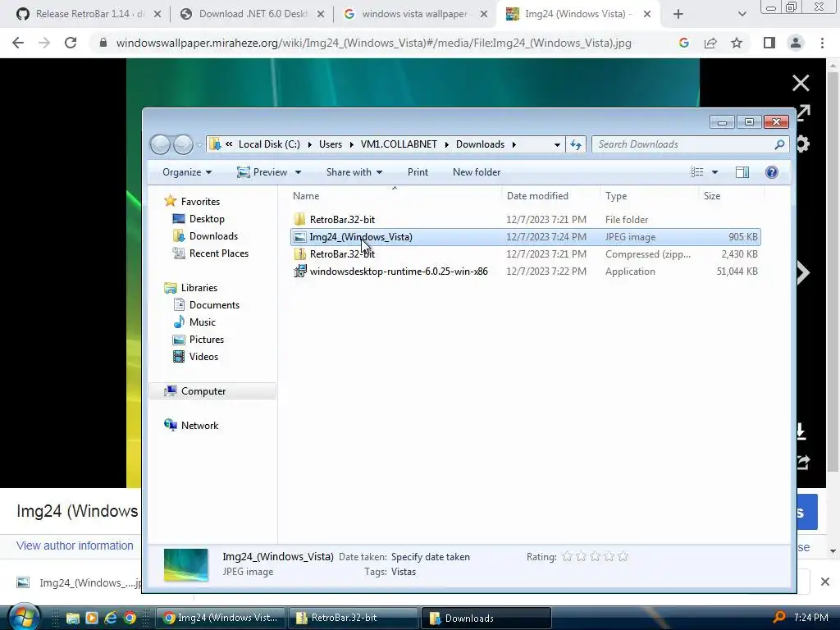The width and height of the screenshot is (840, 630).
Task: Bookmark this page with the star icon
Action: (737, 43)
